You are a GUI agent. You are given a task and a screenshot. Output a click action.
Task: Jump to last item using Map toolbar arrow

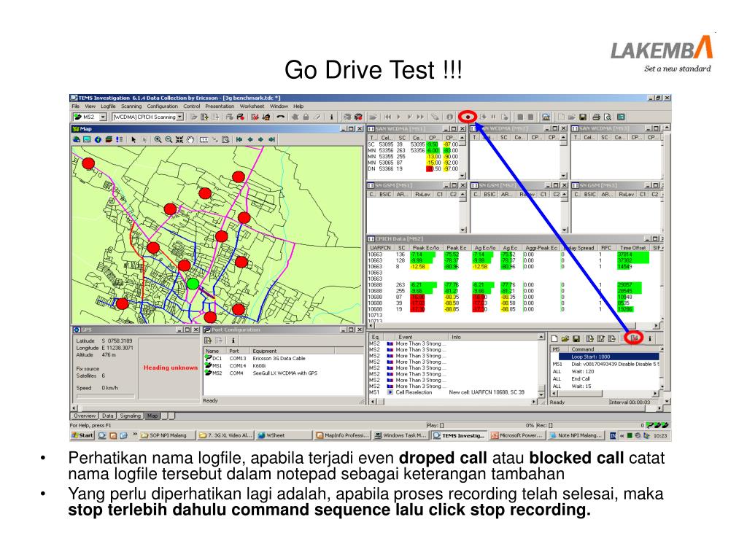[x=271, y=139]
